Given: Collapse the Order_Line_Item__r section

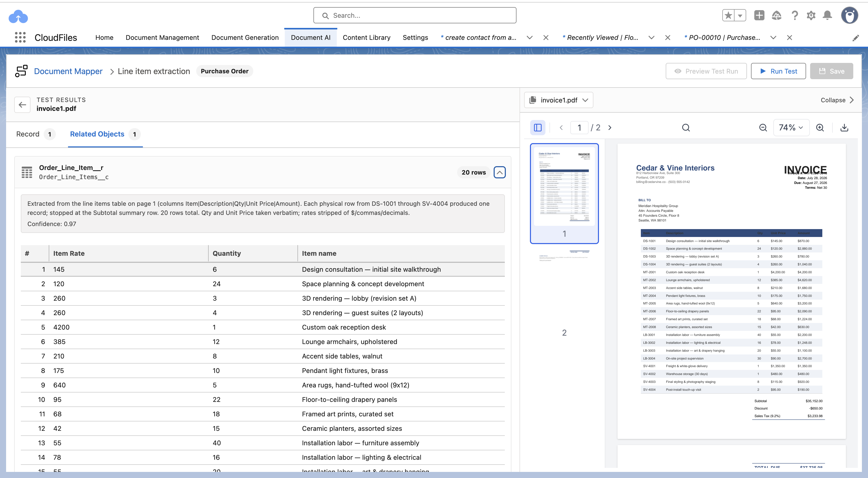Looking at the screenshot, I should click(x=500, y=172).
